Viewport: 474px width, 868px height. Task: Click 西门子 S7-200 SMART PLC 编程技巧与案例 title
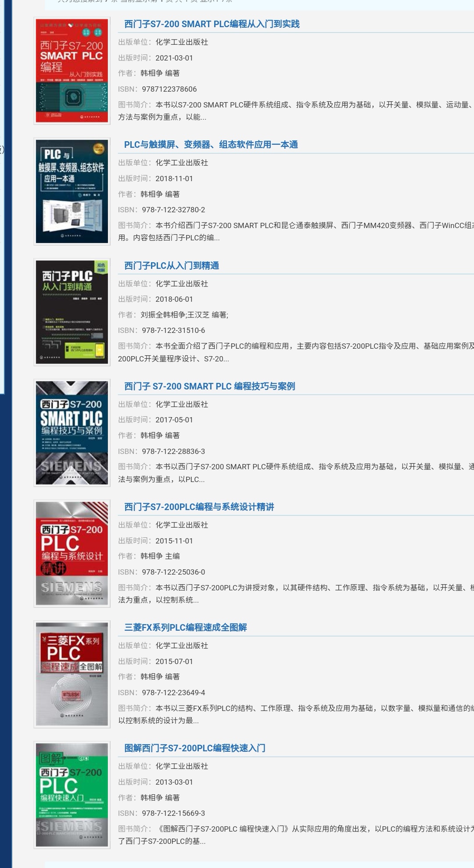coord(209,386)
